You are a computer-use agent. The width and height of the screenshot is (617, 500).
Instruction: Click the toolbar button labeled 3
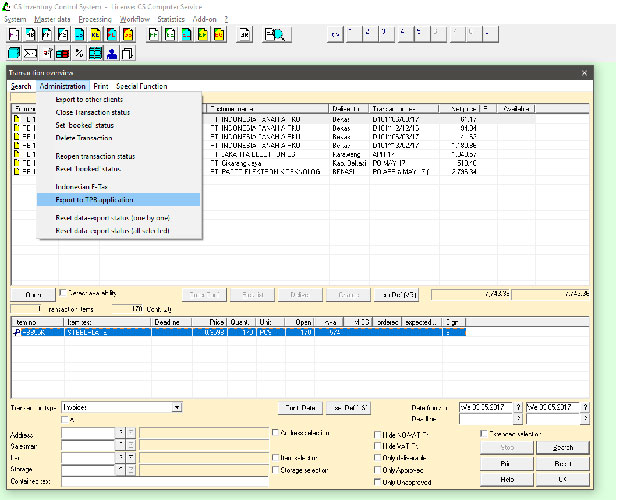click(x=386, y=33)
